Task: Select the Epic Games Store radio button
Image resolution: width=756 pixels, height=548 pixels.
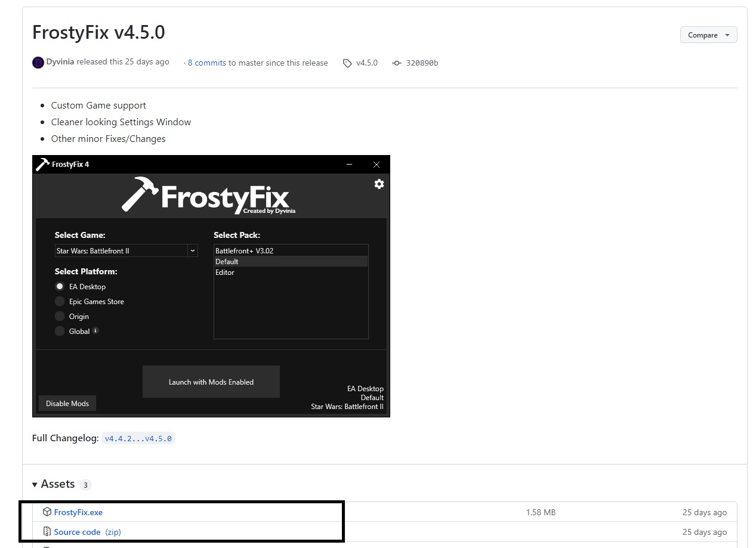Action: pos(60,302)
